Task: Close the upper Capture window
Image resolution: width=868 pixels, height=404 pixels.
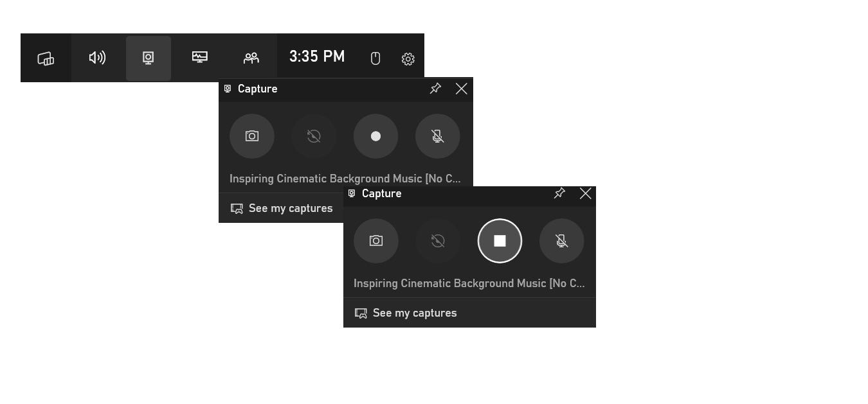Action: pos(461,89)
